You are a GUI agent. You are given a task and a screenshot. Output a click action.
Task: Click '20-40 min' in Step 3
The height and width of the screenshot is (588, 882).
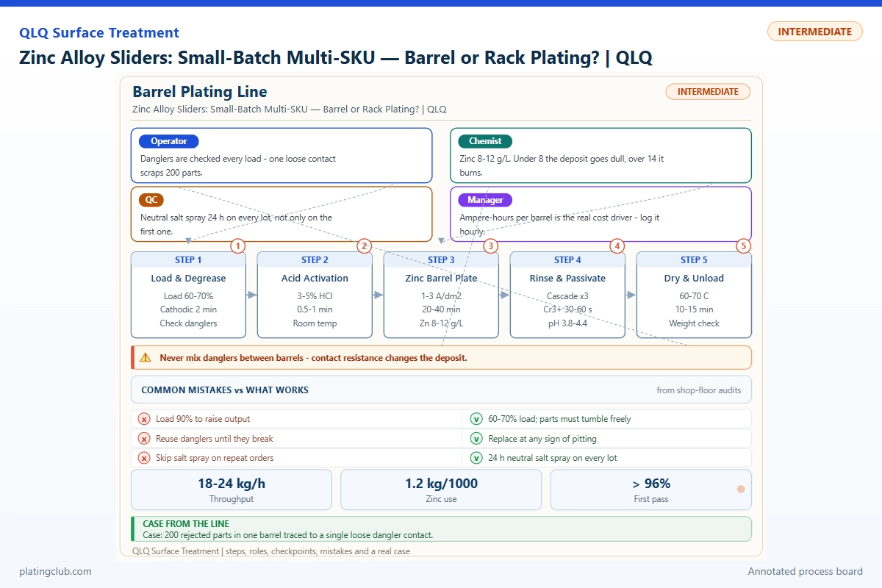(441, 309)
